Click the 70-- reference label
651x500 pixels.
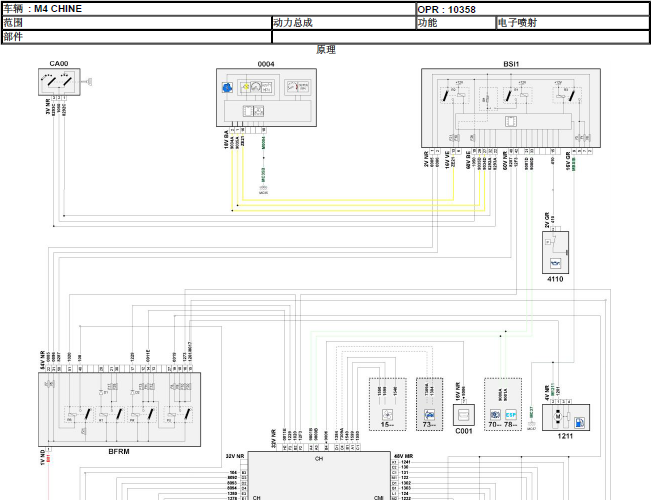[x=495, y=424]
